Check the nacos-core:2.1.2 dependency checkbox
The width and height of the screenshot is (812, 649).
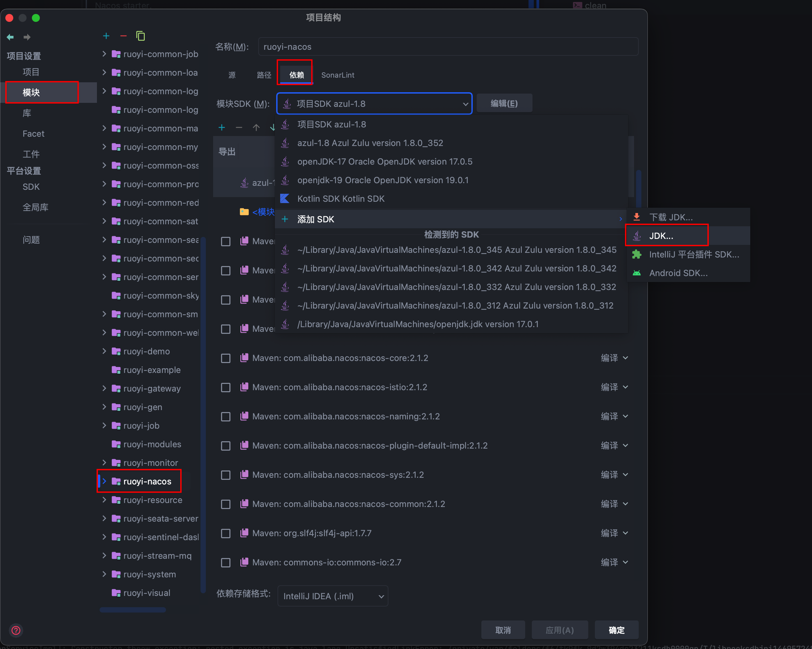coord(226,358)
